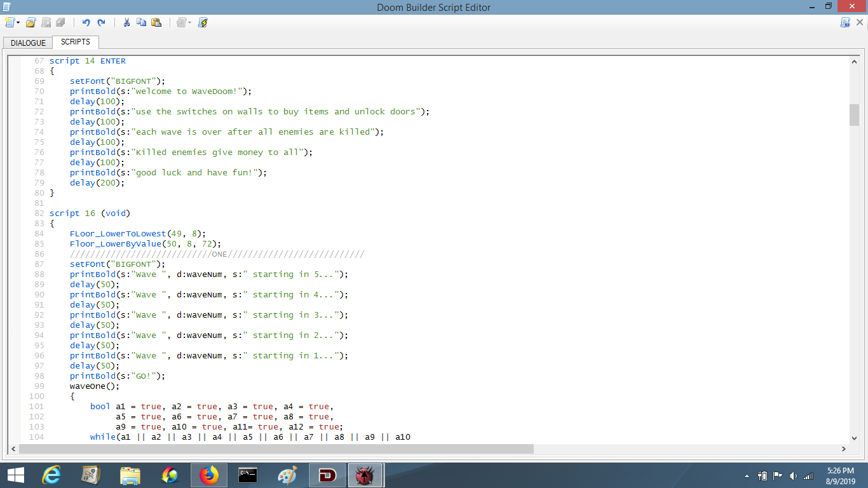Click the volume speaker tray icon

click(x=793, y=476)
